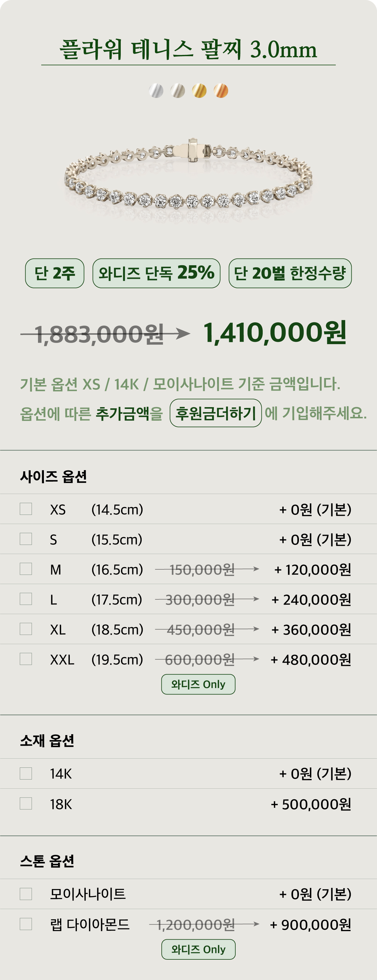Tick the M (16.5cm) size checkbox
The image size is (377, 980).
click(26, 569)
